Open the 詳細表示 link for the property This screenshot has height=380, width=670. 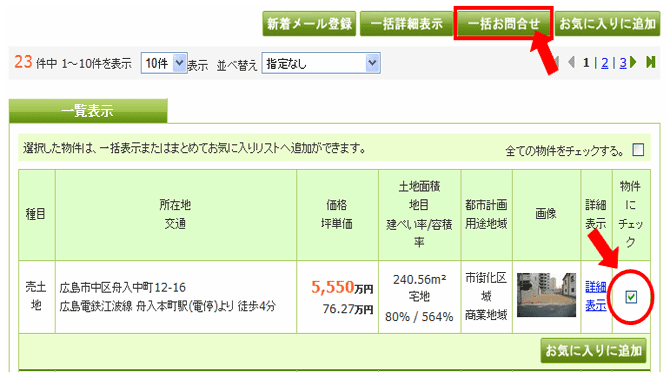596,296
